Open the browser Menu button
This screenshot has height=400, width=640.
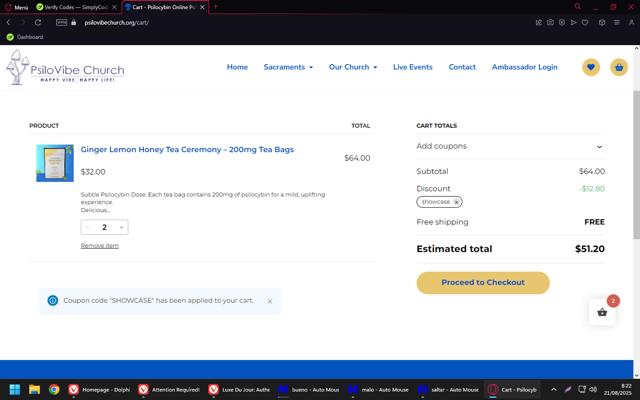(16, 7)
